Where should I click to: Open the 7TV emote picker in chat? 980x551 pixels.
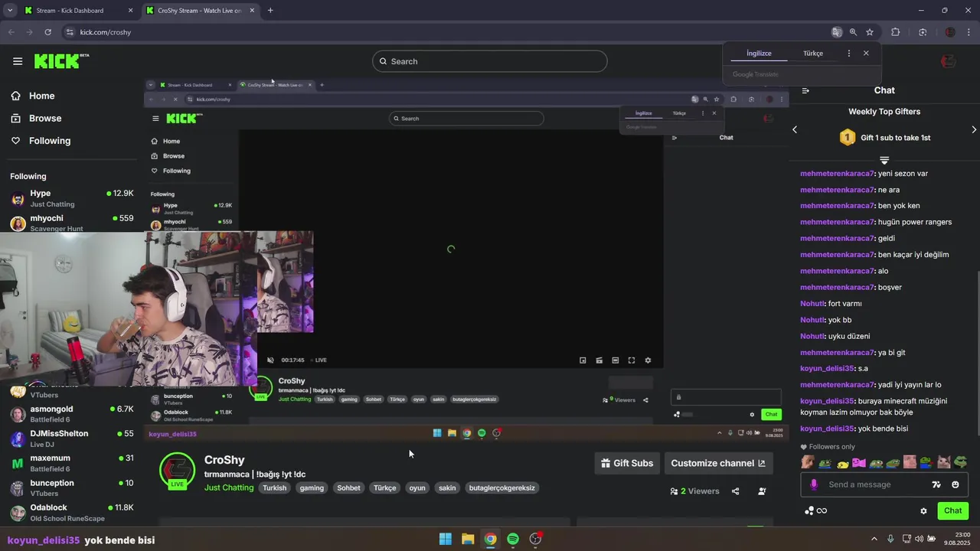click(936, 484)
